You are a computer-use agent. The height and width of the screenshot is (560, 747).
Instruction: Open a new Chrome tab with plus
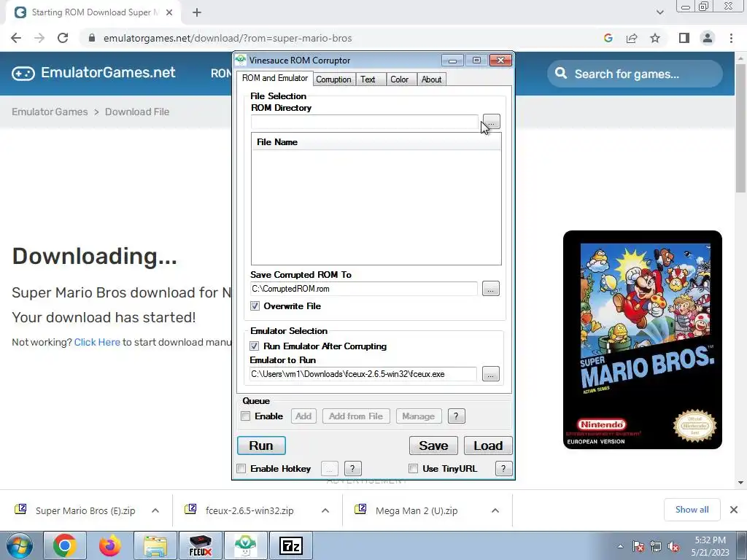197,12
